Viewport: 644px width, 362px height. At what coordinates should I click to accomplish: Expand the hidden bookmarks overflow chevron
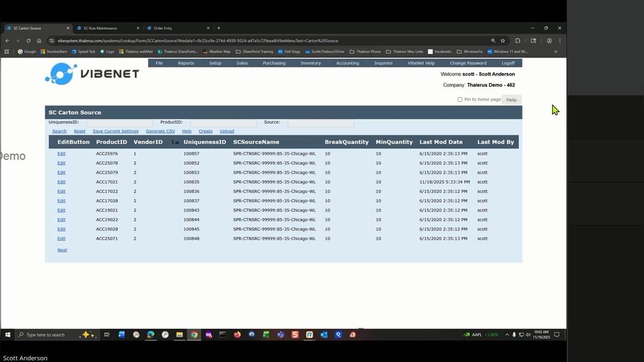click(555, 52)
